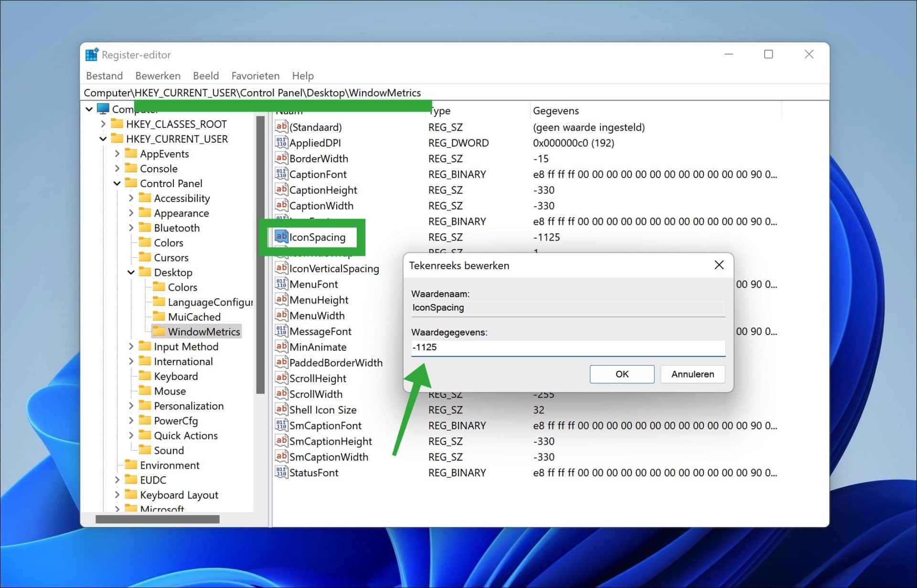Click the Waardegegevens input field

(x=568, y=347)
